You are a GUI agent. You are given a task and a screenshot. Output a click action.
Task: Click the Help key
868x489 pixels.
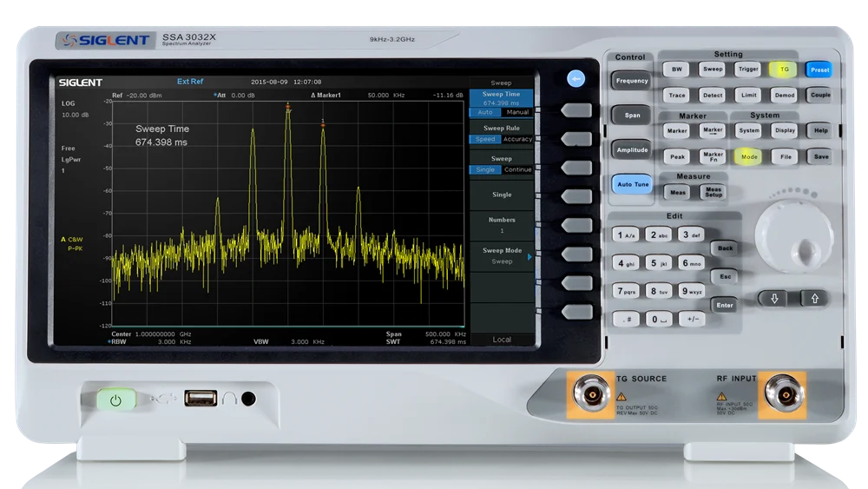click(820, 130)
